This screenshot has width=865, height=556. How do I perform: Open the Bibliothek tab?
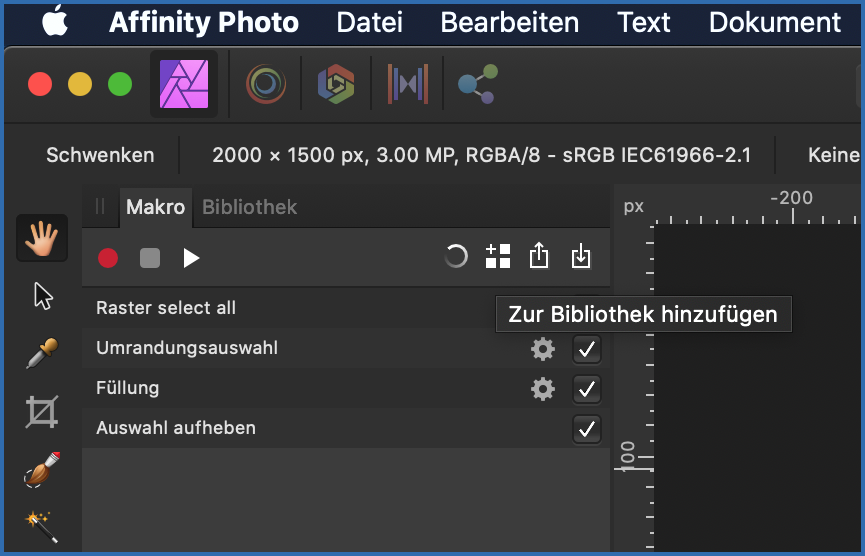(249, 208)
